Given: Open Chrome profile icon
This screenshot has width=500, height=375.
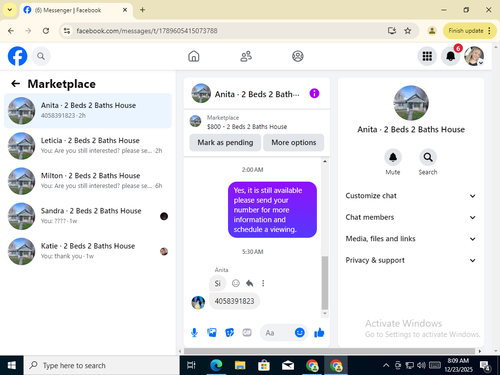Looking at the screenshot, I should pyautogui.click(x=432, y=31).
